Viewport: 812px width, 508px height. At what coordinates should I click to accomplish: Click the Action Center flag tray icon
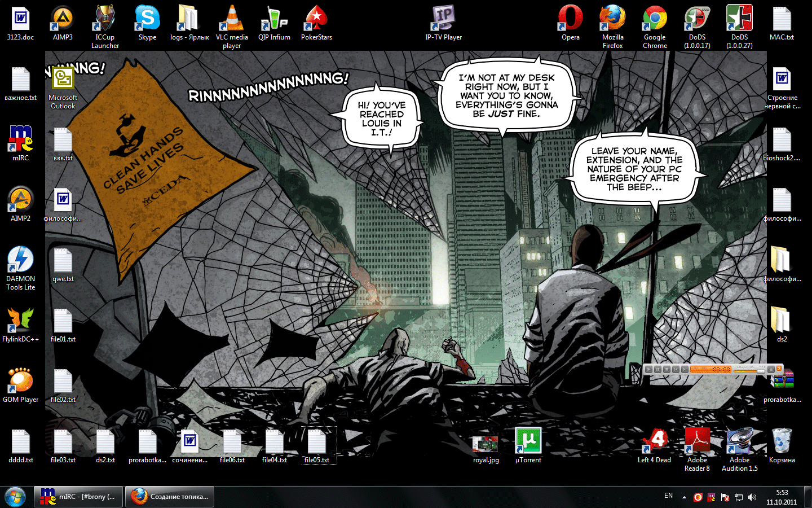725,497
